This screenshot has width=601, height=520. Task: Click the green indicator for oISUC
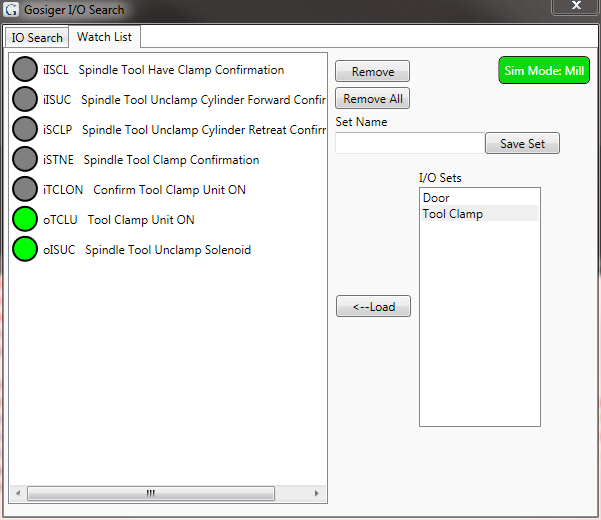25,250
